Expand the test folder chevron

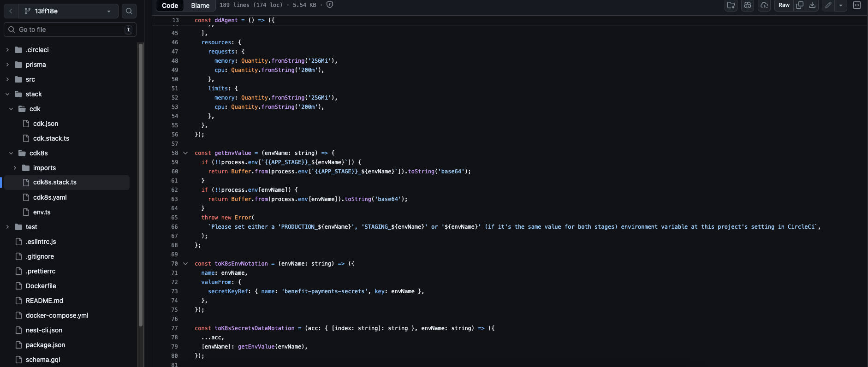pos(7,227)
